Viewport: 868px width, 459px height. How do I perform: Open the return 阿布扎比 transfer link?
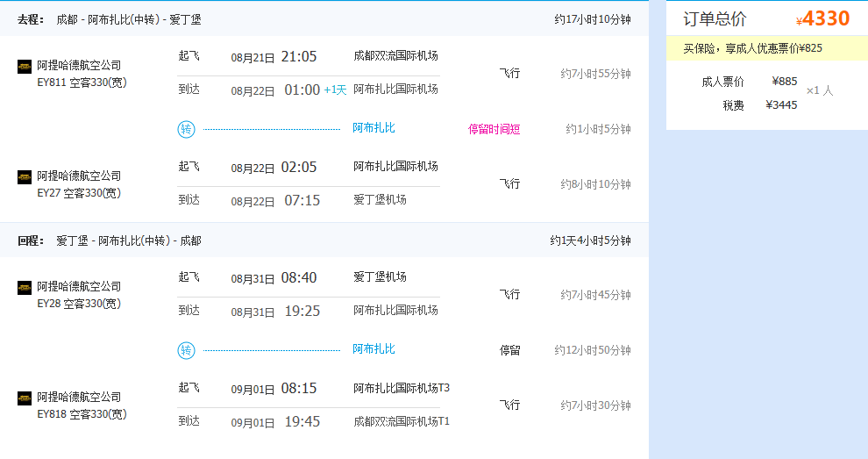374,349
